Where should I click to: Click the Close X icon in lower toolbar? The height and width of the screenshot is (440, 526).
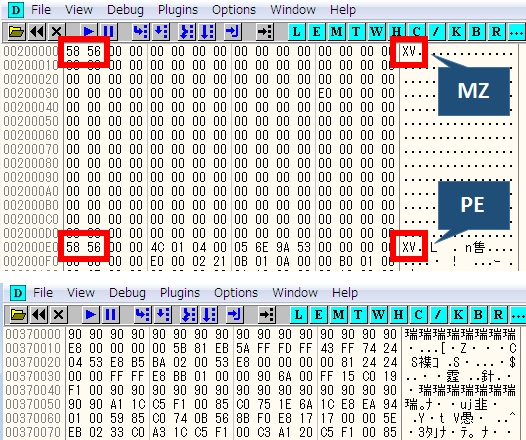tap(58, 315)
